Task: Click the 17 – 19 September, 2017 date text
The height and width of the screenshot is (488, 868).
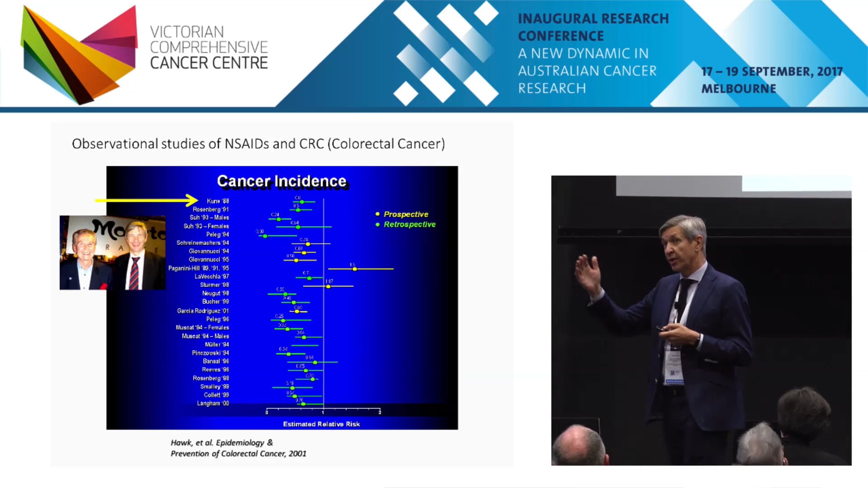Action: [x=772, y=72]
